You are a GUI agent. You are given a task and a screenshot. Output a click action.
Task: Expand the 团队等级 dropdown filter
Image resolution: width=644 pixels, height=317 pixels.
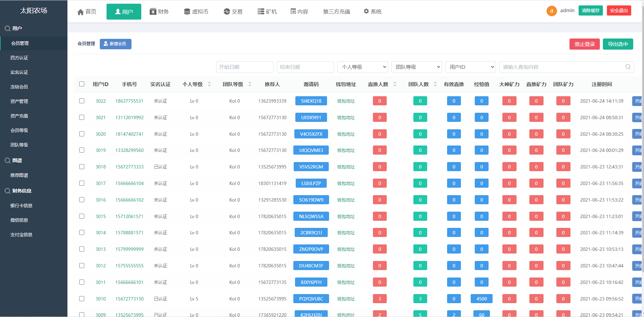[x=416, y=67]
